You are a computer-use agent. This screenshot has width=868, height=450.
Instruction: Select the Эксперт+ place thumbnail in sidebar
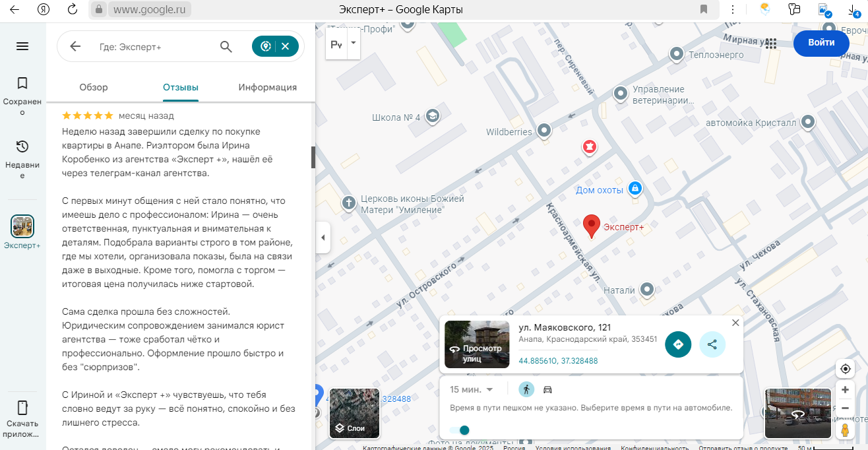[22, 226]
